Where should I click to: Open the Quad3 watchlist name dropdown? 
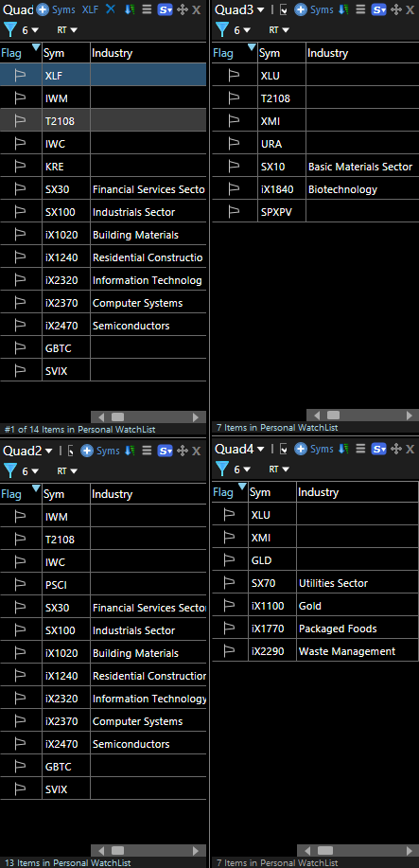260,10
